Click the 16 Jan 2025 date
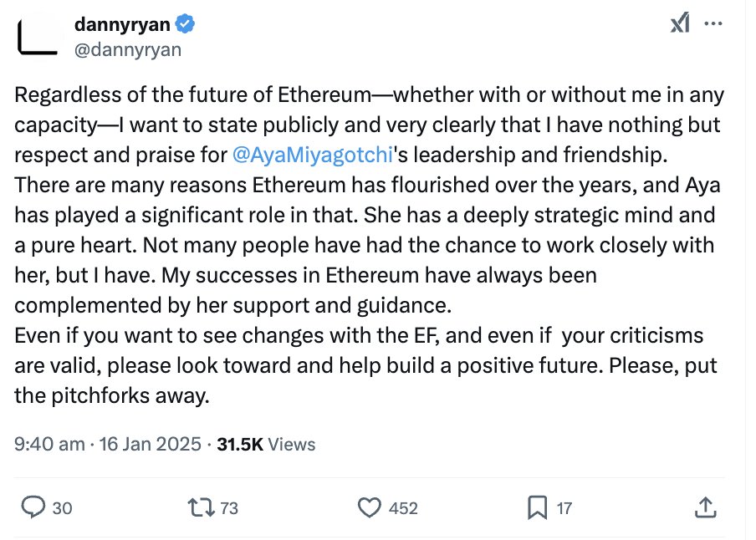Viewport: 756px width, 540px height. (150, 444)
